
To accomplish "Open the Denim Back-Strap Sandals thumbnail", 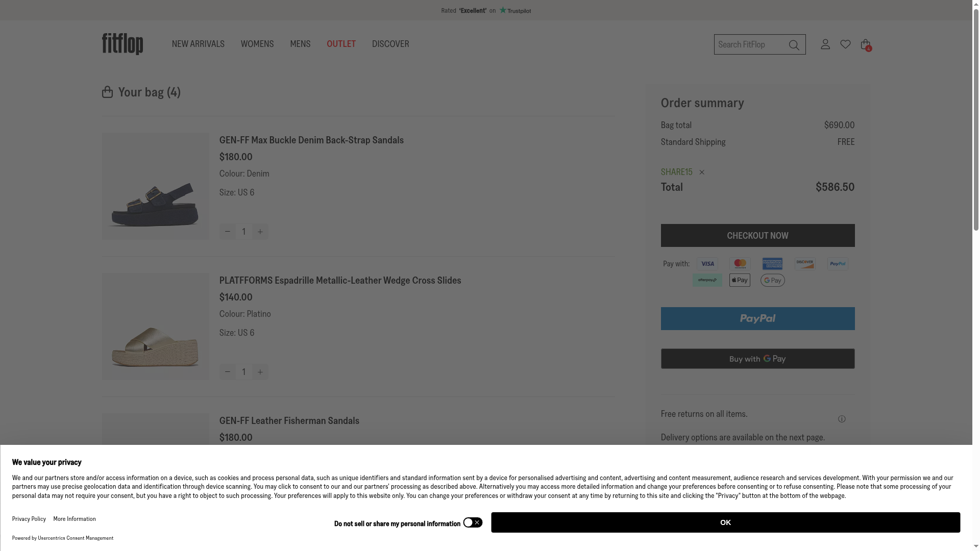I will (156, 186).
